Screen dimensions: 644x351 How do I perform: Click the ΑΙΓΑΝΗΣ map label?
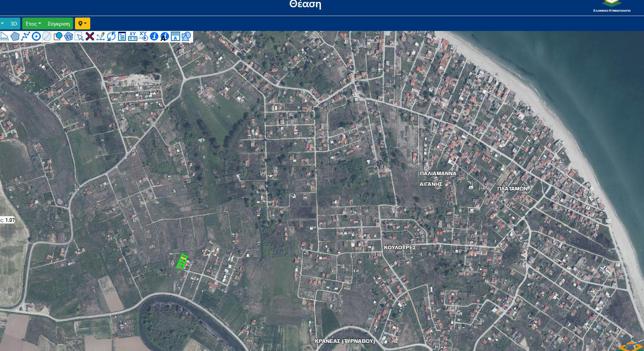[431, 184]
